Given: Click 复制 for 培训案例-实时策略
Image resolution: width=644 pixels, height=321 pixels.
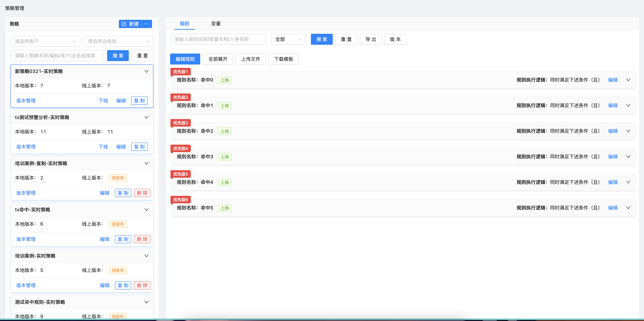Looking at the screenshot, I should 123,285.
